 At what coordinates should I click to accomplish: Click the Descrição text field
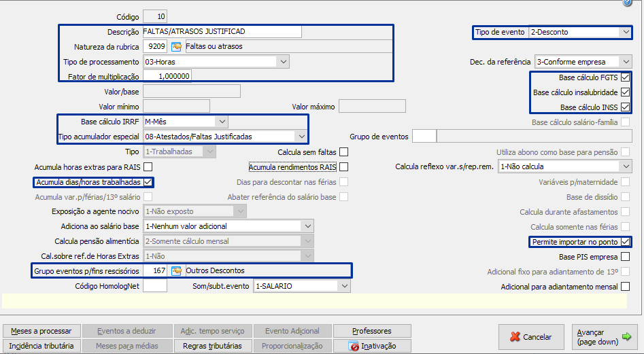[x=222, y=31]
